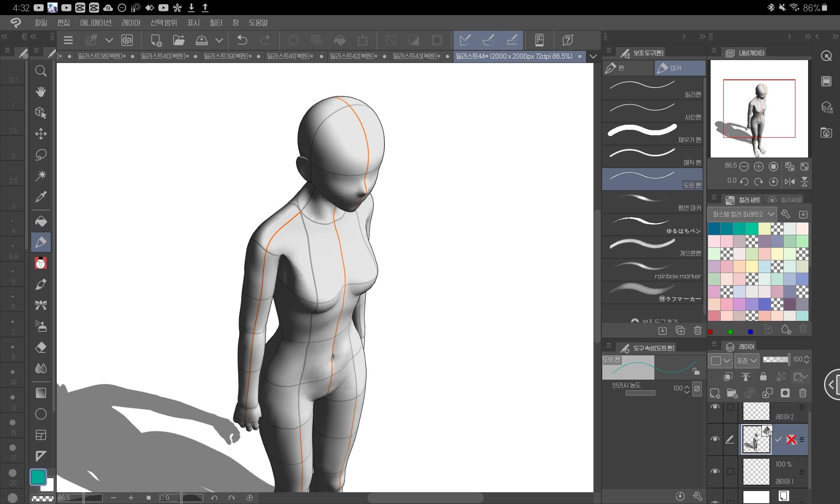Select the Zoom magnifier tool
The image size is (840, 504).
(41, 71)
